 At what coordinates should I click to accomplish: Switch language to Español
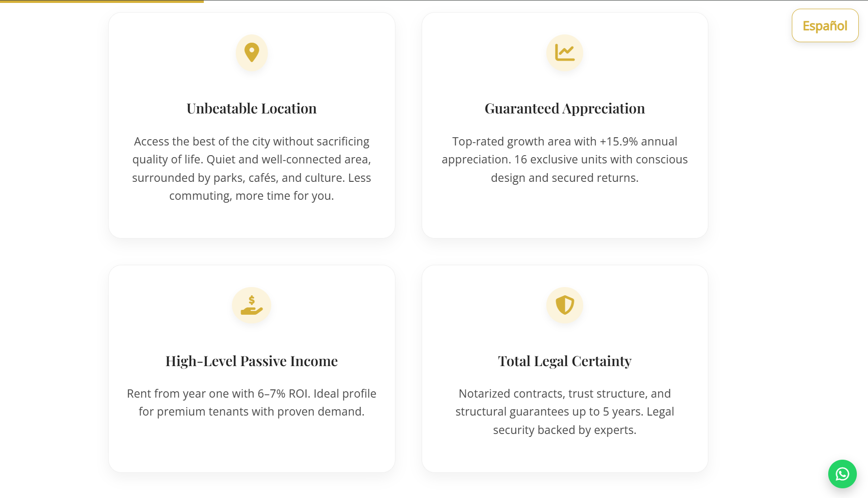point(825,26)
